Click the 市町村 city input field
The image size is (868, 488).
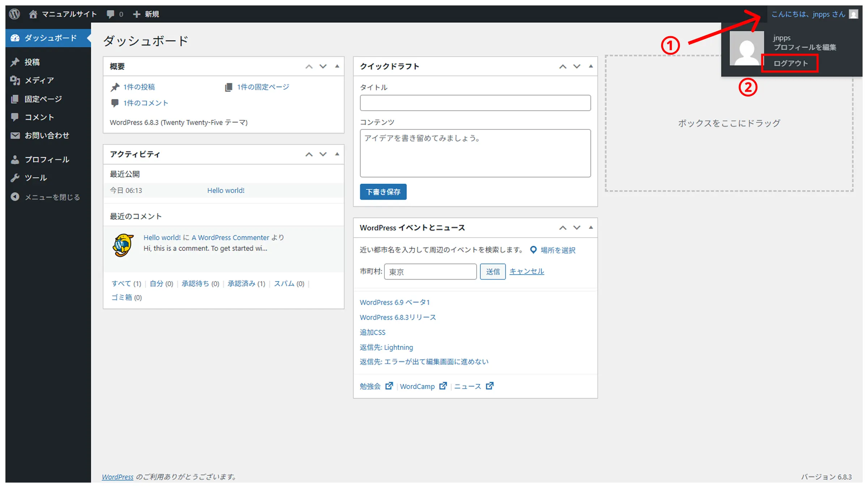point(430,271)
